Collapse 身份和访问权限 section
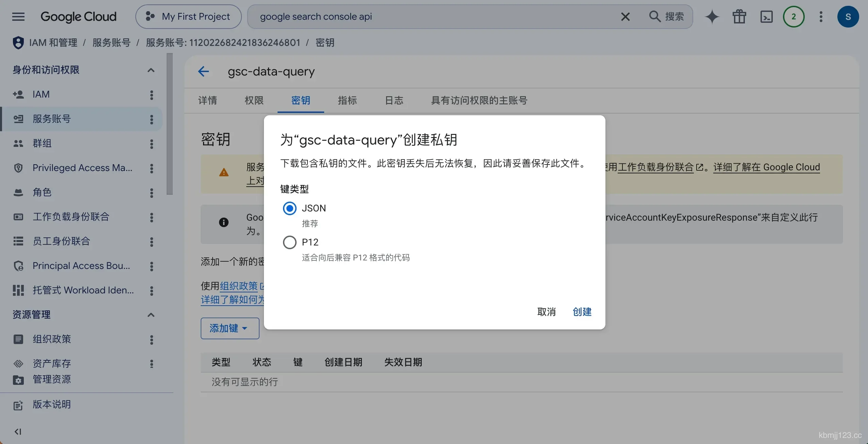Screen dimensions: 868x444 point(151,70)
